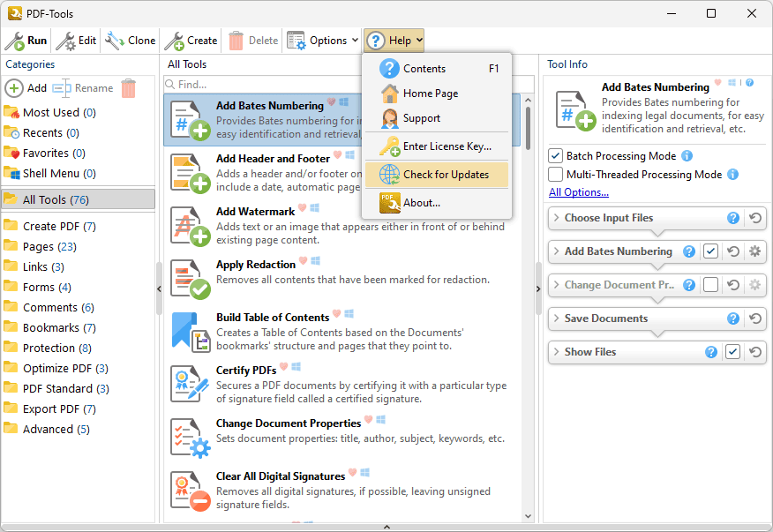
Task: Select the Certify PDFs tool icon
Action: click(191, 385)
